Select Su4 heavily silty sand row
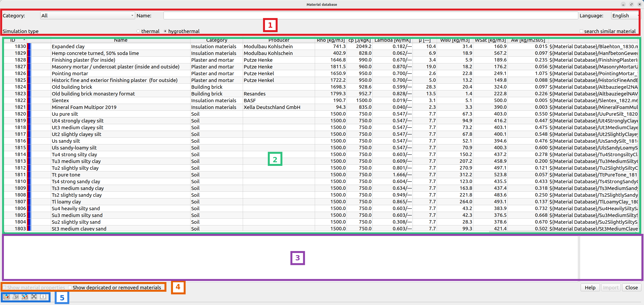Viewport: 644px width, 305px height. pos(321,208)
